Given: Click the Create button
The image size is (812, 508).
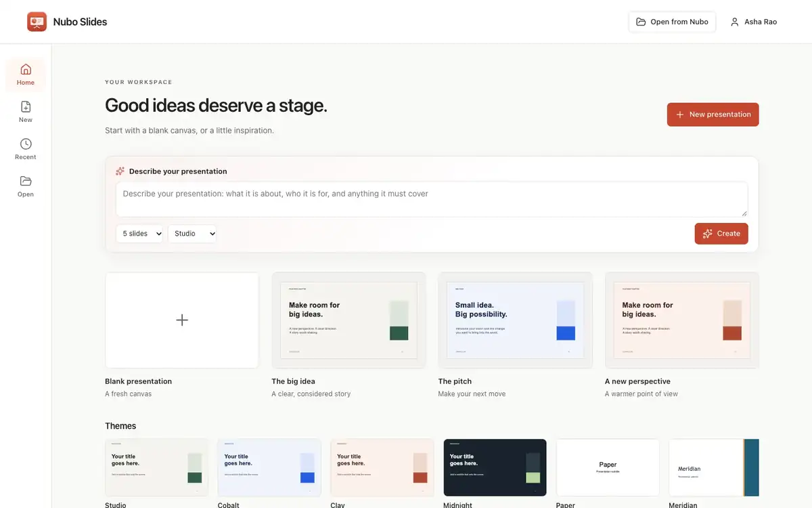Looking at the screenshot, I should tap(721, 234).
